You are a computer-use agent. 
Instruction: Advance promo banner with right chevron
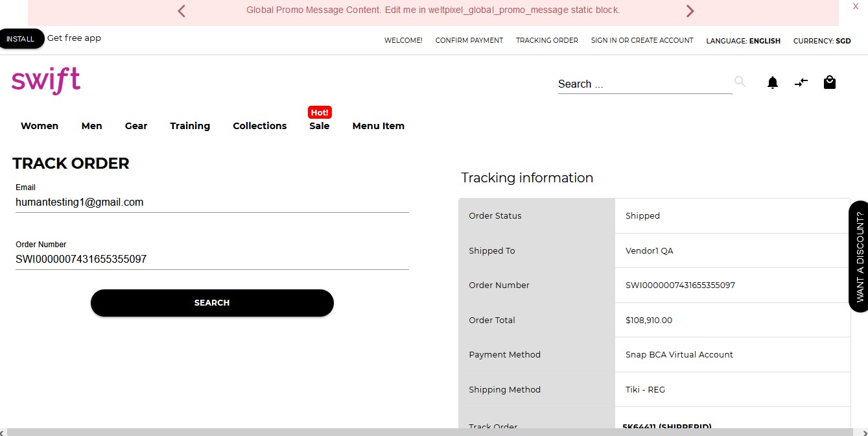[x=690, y=11]
